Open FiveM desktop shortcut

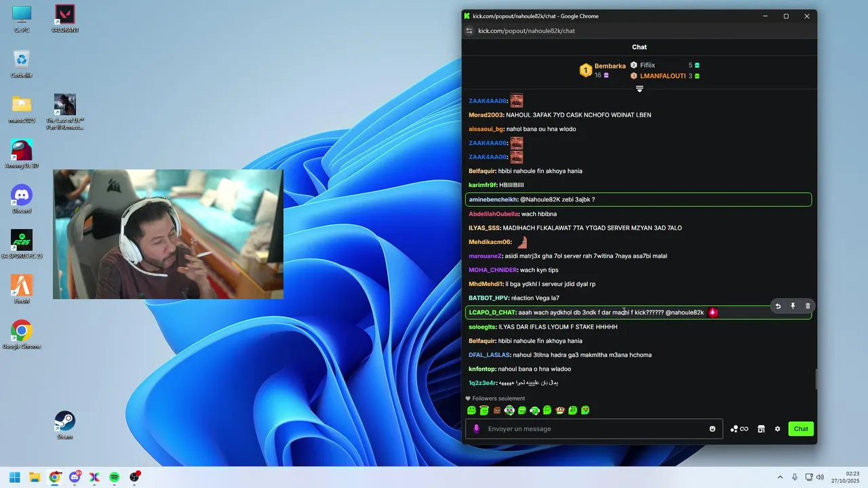(22, 289)
